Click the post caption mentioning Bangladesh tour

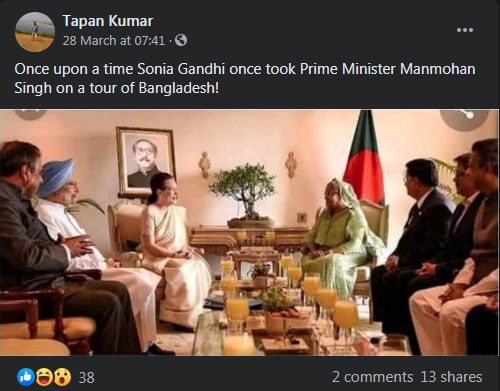click(245, 79)
